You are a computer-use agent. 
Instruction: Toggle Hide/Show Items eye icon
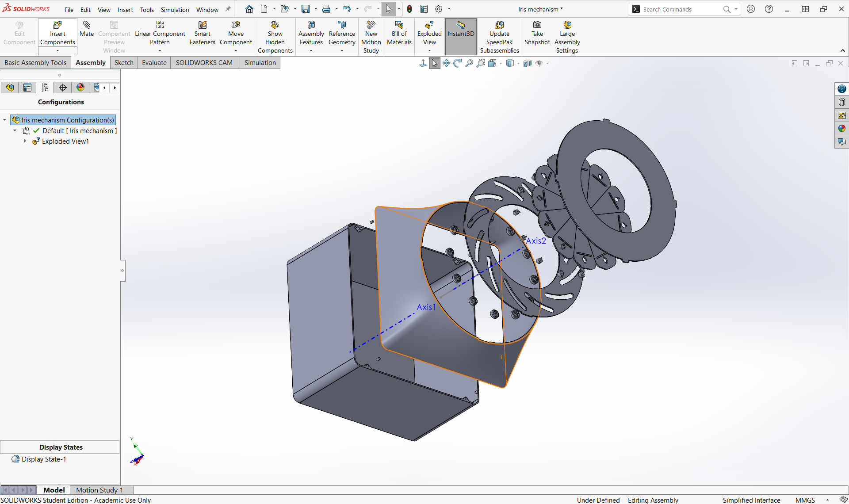[x=539, y=63]
